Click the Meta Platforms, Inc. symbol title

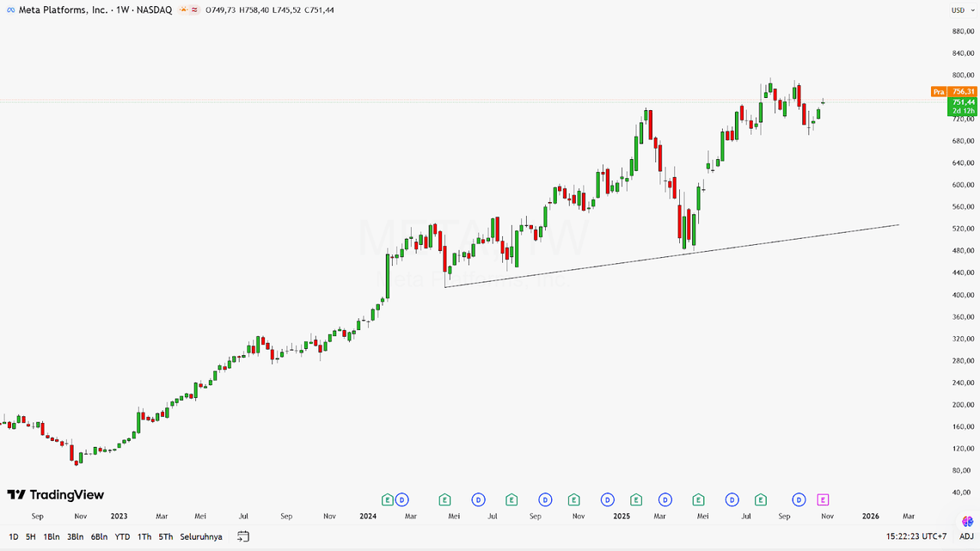[64, 10]
